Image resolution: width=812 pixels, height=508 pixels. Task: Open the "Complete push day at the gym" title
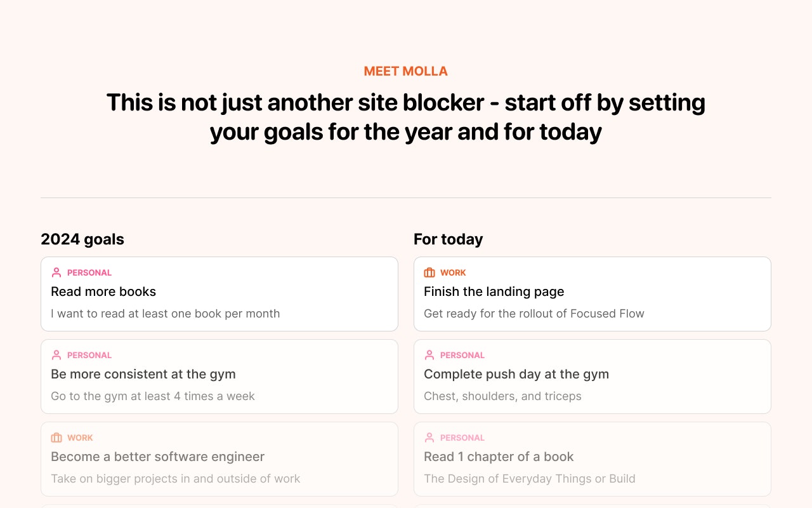(x=516, y=374)
